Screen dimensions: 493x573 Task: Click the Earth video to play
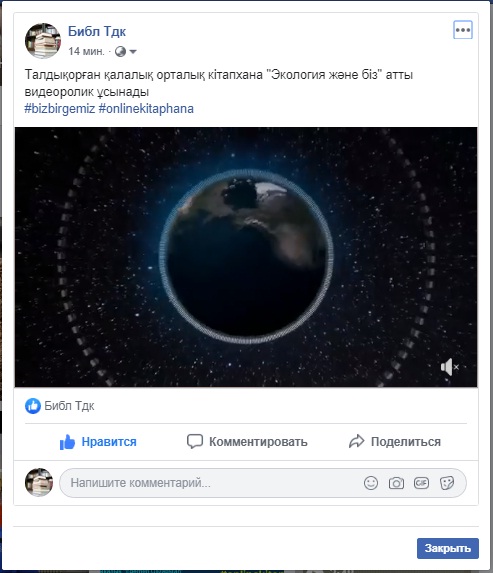coord(246,257)
